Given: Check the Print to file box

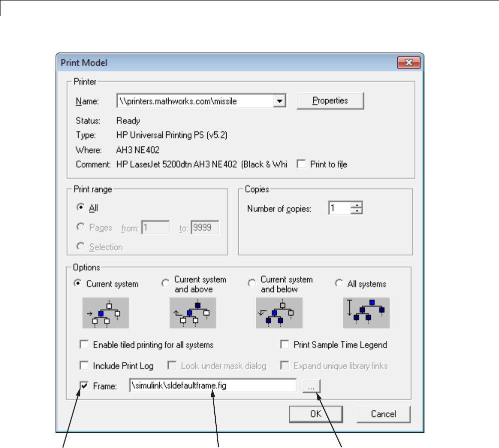Looking at the screenshot, I should pos(301,164).
